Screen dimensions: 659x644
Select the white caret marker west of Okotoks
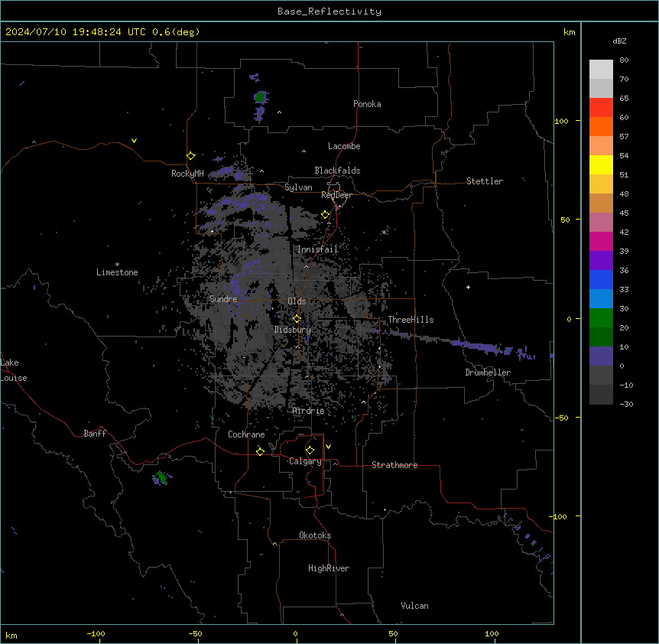(275, 544)
